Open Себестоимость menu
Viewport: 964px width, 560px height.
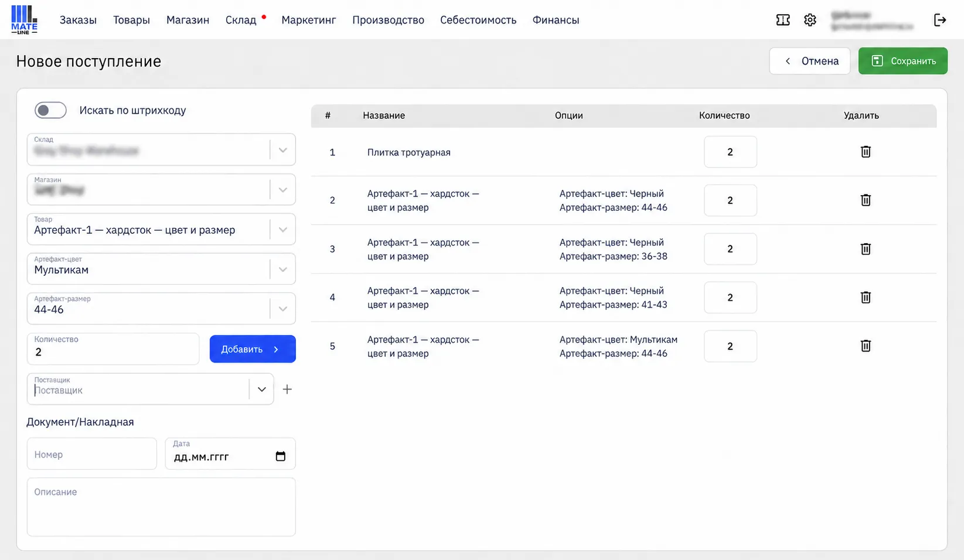[x=478, y=20]
